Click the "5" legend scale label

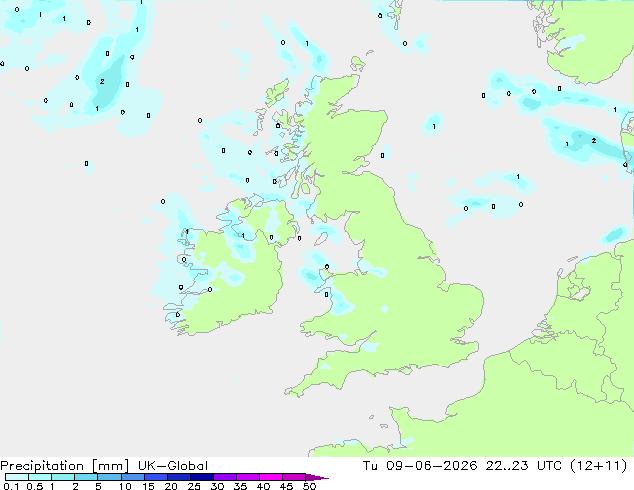click(x=98, y=486)
